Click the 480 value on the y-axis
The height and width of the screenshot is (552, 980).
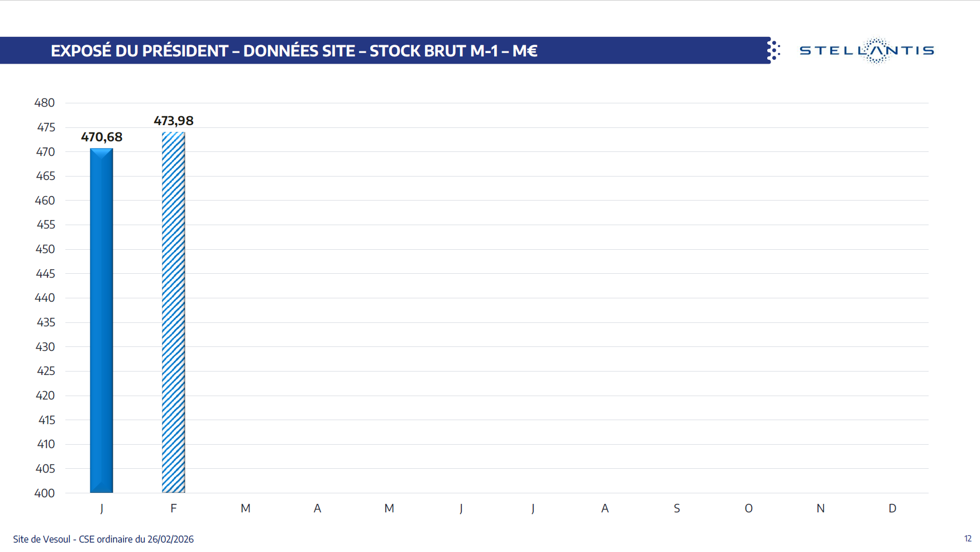point(45,103)
